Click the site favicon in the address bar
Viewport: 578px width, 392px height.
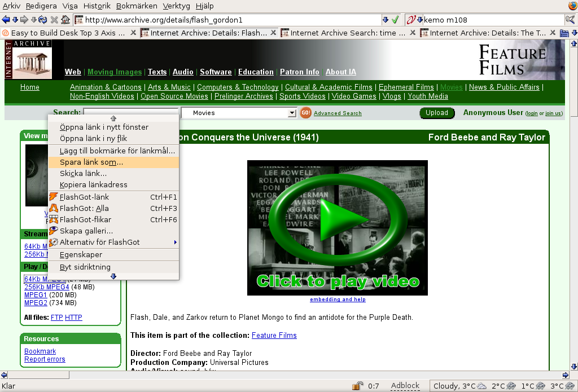point(79,20)
